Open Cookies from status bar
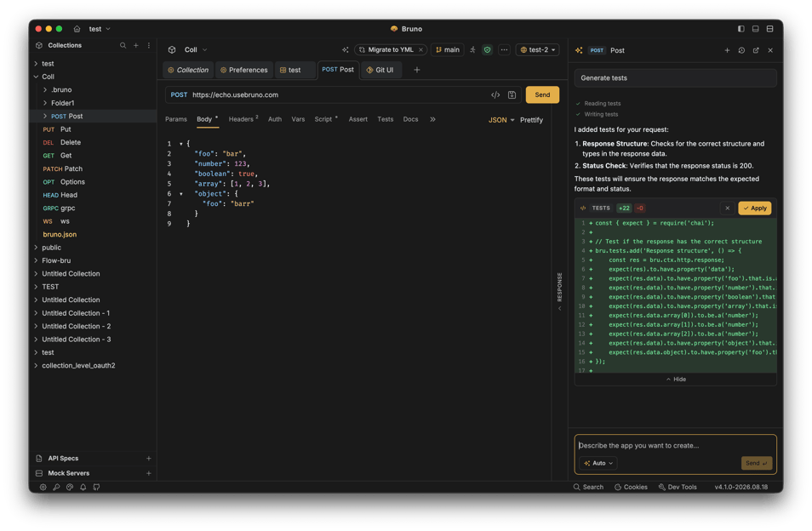Viewport: 812px width, 531px height. (x=631, y=487)
